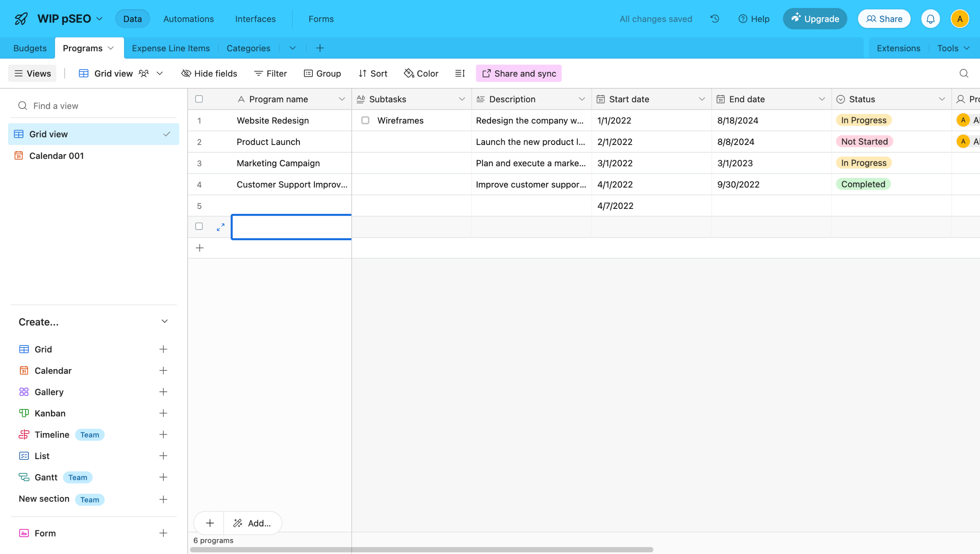Add a Kanban view with plus icon
980x554 pixels.
163,413
